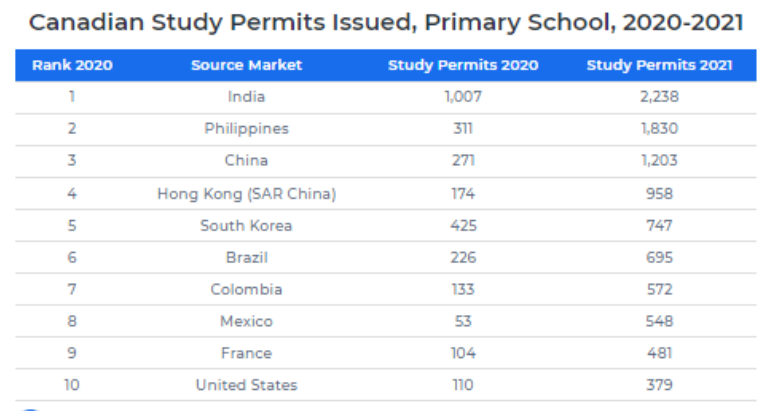The height and width of the screenshot is (411, 776).
Task: Select the France row label
Action: click(246, 353)
